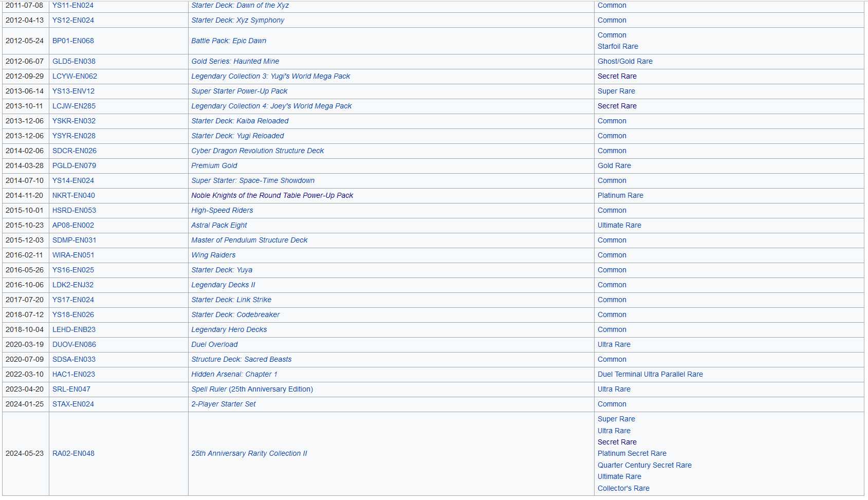
Task: Click Common in the STAX-EN024 row
Action: (x=612, y=404)
